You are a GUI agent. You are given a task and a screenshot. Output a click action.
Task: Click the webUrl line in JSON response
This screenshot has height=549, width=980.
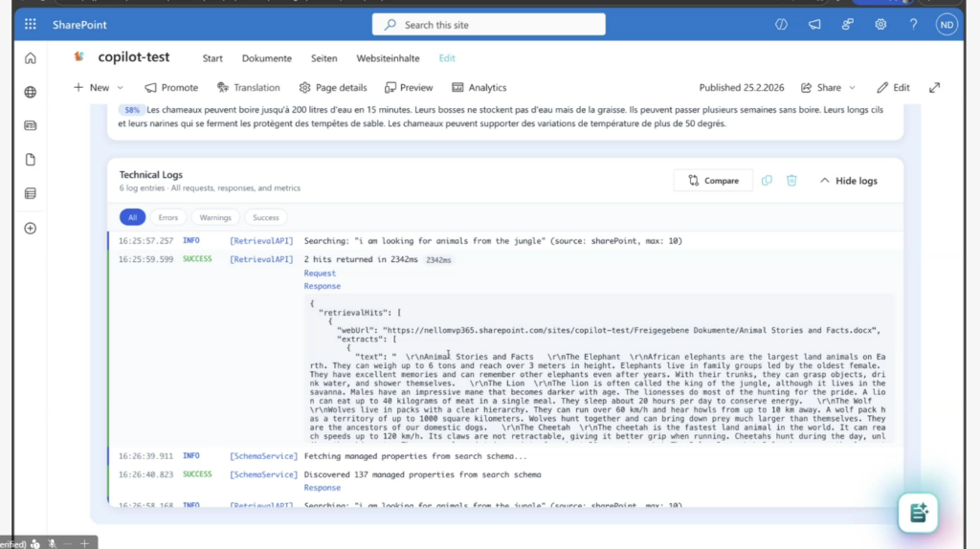[x=608, y=330]
